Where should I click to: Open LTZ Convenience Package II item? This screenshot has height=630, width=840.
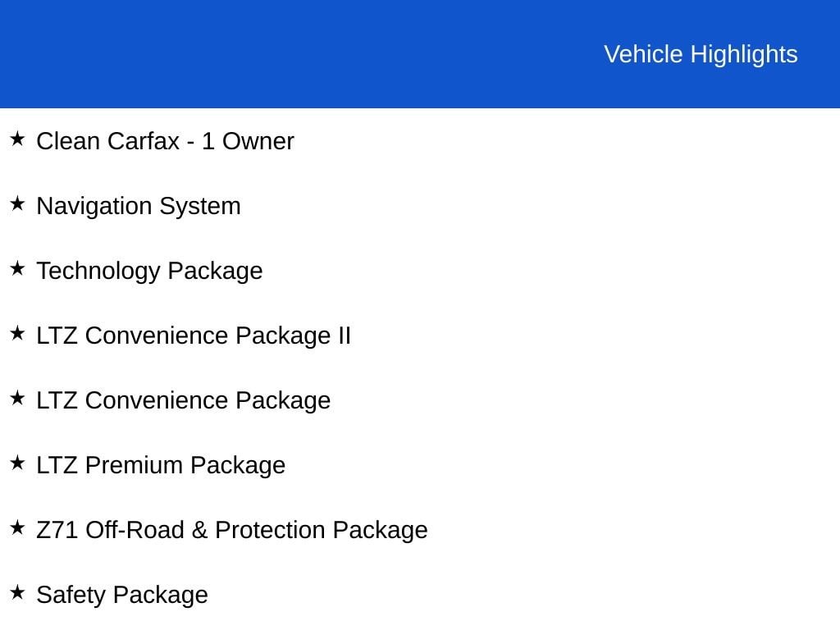(x=194, y=336)
